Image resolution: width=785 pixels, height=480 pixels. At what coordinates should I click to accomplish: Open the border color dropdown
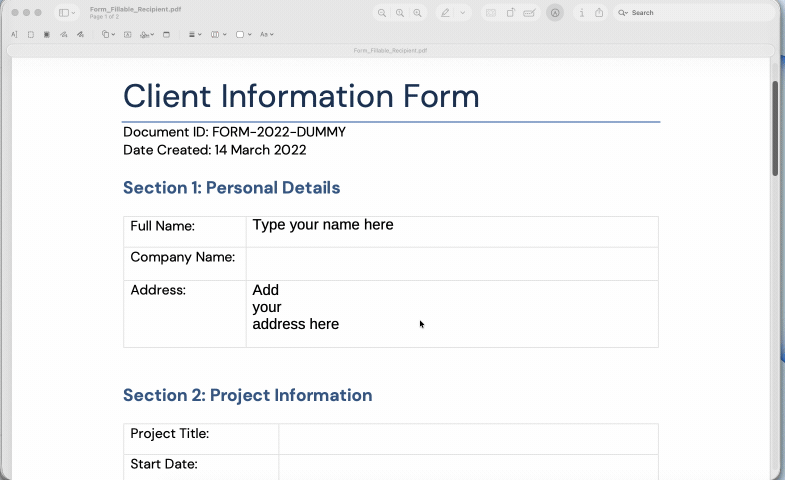point(219,35)
